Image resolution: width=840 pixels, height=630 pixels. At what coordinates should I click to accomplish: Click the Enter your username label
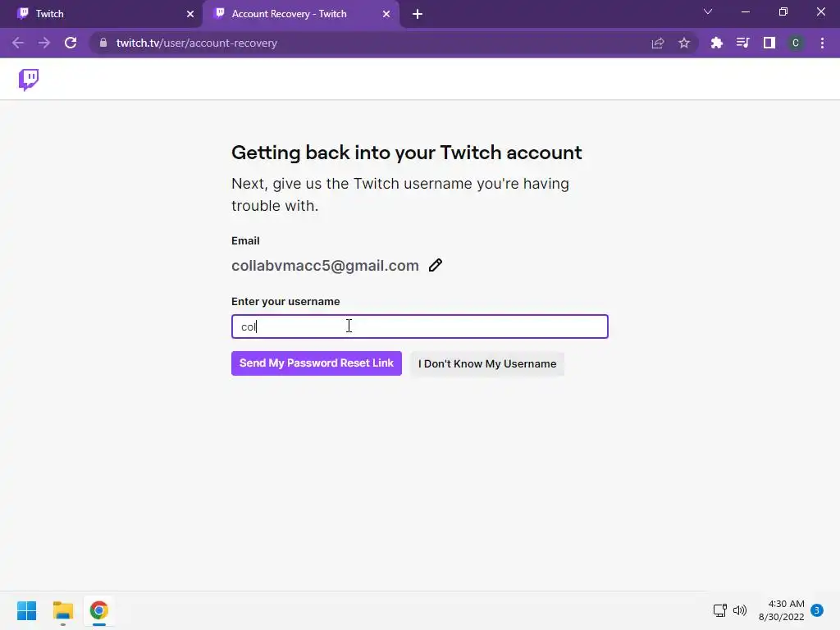point(285,302)
